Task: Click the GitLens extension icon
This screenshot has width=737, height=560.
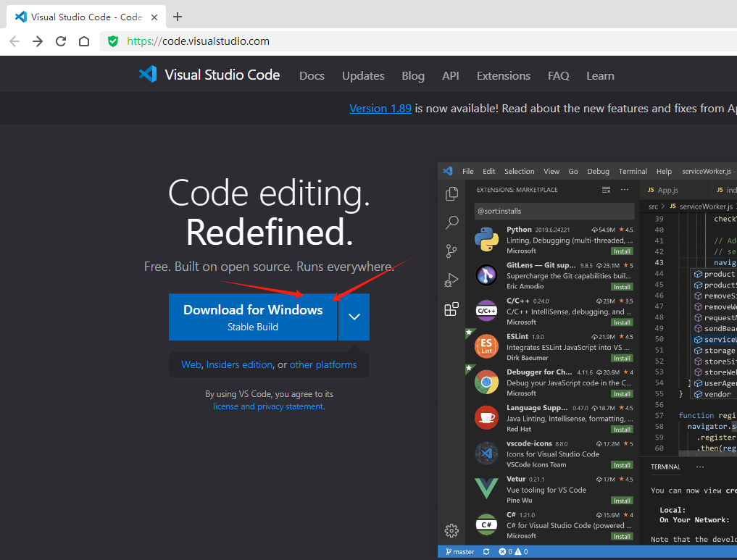Action: point(486,275)
